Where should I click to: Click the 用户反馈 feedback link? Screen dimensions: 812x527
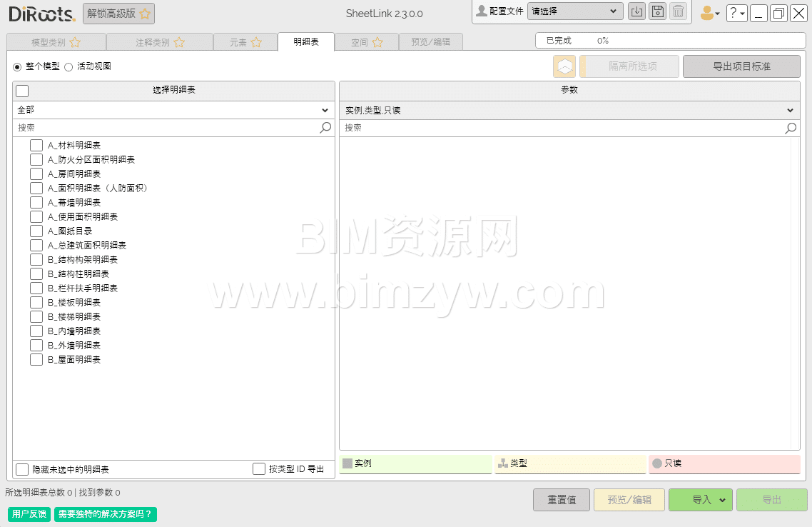click(29, 514)
